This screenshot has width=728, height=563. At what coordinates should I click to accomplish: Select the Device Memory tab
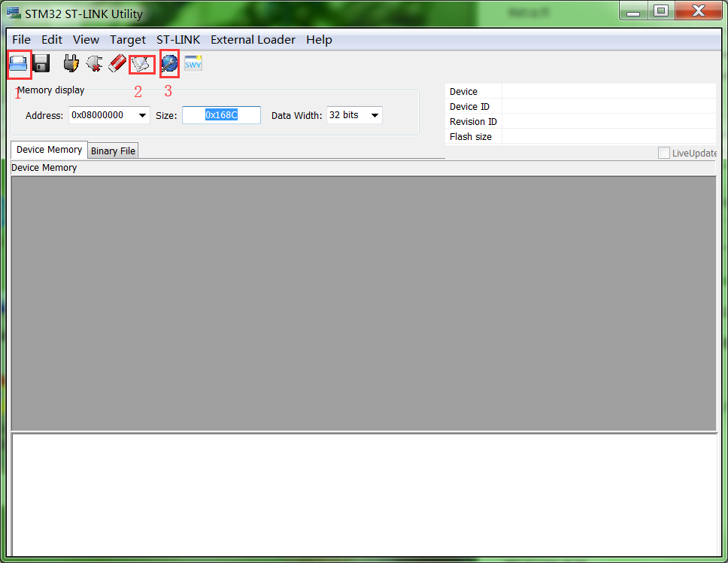coord(48,149)
